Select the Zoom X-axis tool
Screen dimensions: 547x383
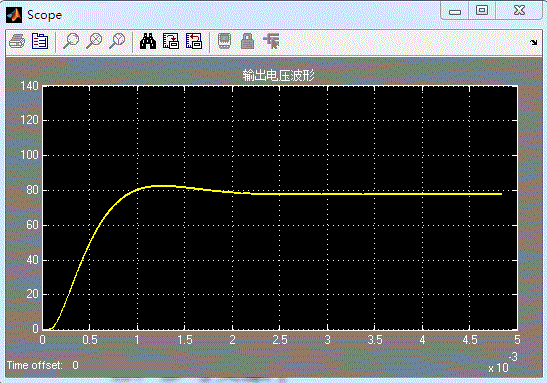click(x=94, y=41)
